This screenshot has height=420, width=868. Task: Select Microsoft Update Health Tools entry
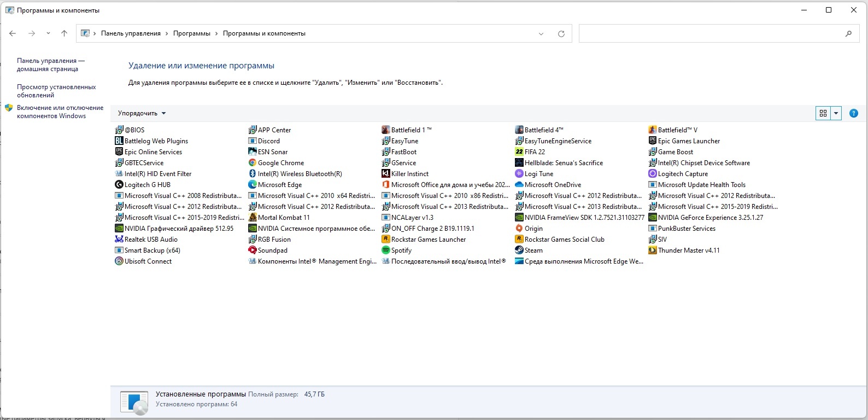pyautogui.click(x=697, y=185)
